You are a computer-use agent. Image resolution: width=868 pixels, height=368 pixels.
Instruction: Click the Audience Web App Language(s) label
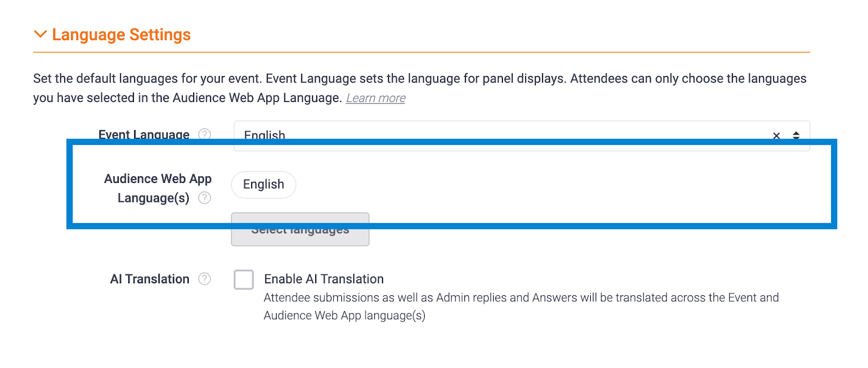tap(157, 188)
